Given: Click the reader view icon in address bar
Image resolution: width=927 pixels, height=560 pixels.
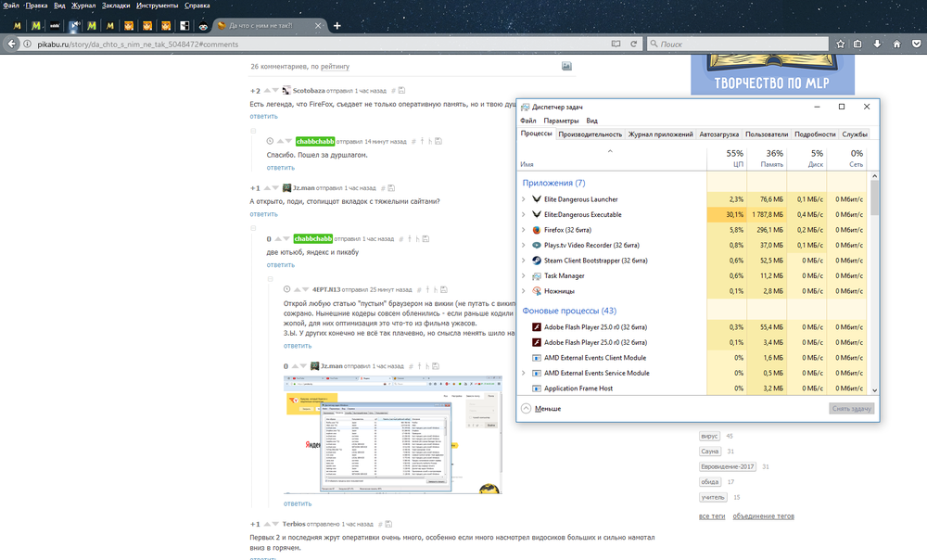Looking at the screenshot, I should pos(614,44).
